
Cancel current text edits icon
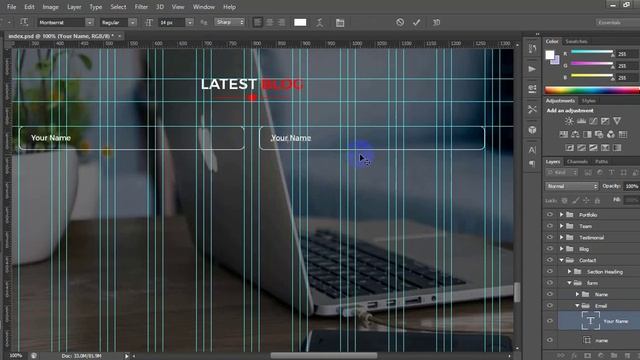[x=400, y=22]
